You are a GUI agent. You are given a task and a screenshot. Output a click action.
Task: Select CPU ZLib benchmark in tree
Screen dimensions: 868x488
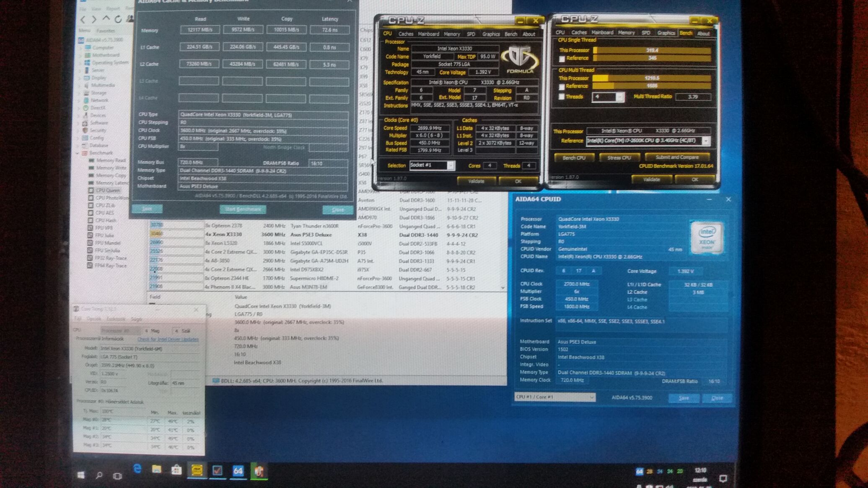pyautogui.click(x=105, y=205)
